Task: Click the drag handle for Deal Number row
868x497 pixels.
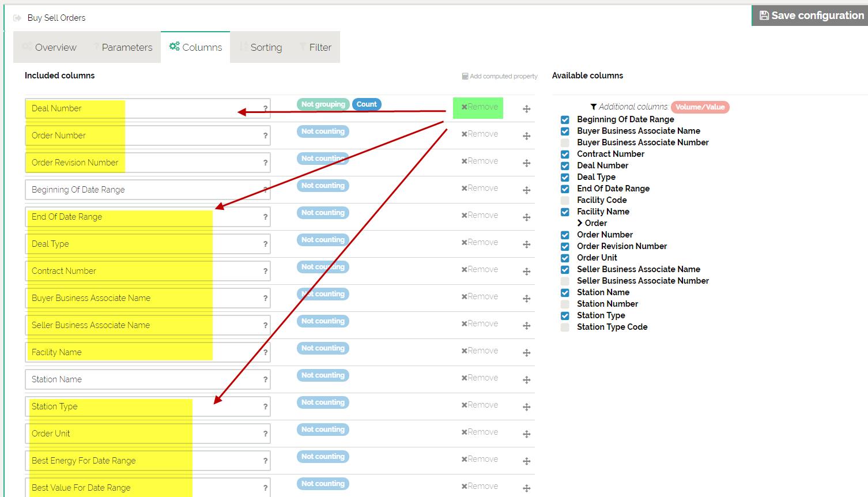Action: [x=526, y=109]
